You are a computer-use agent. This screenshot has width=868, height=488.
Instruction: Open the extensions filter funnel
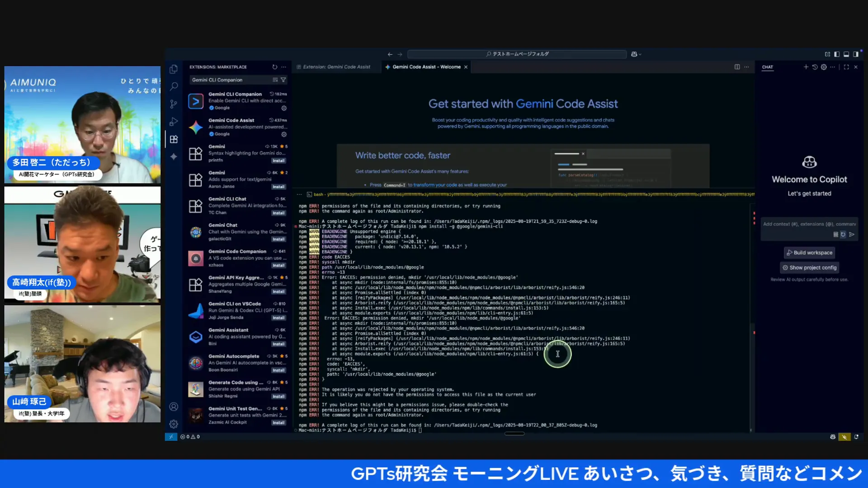click(x=283, y=80)
